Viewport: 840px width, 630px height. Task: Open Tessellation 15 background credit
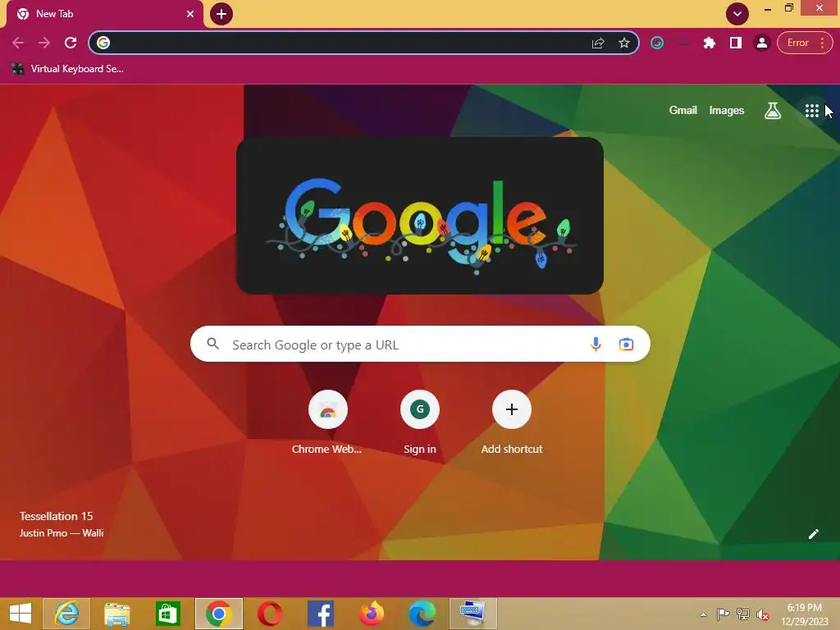57,516
